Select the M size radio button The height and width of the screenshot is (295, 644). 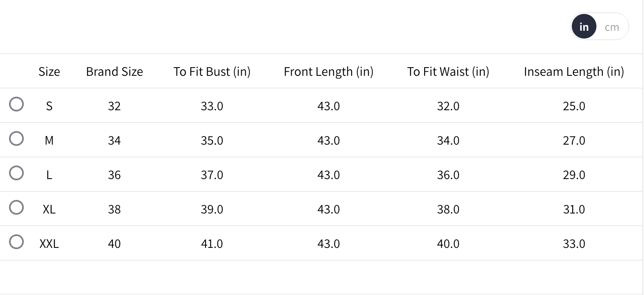click(16, 138)
